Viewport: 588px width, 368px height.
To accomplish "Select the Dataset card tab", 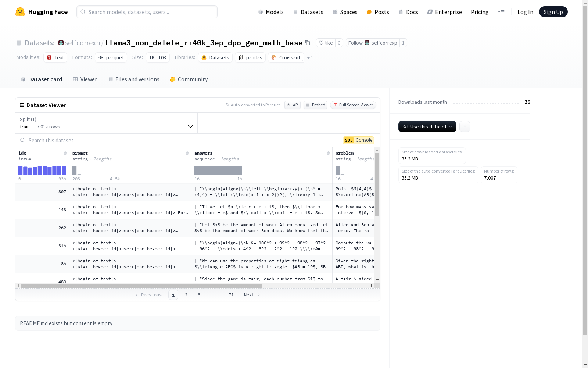I will click(41, 79).
